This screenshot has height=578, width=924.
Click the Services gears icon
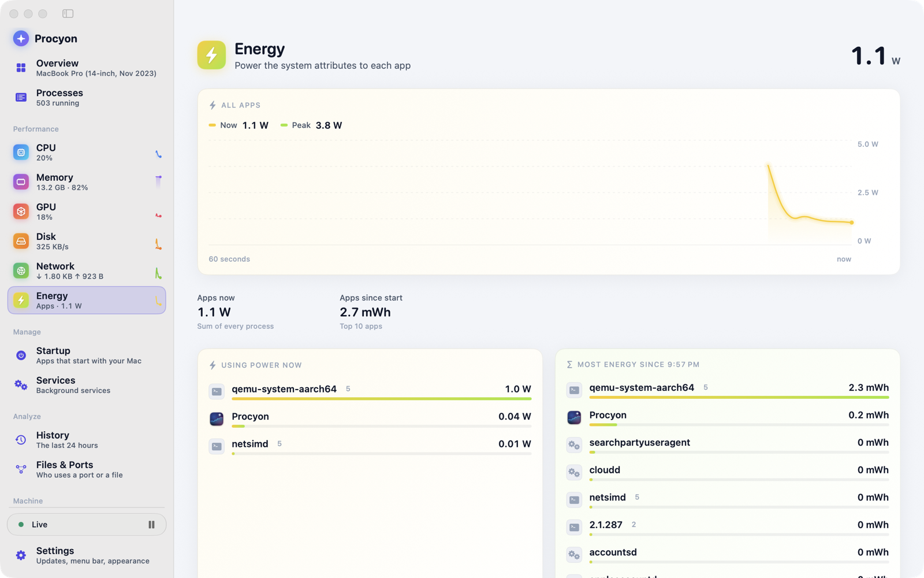[21, 385]
